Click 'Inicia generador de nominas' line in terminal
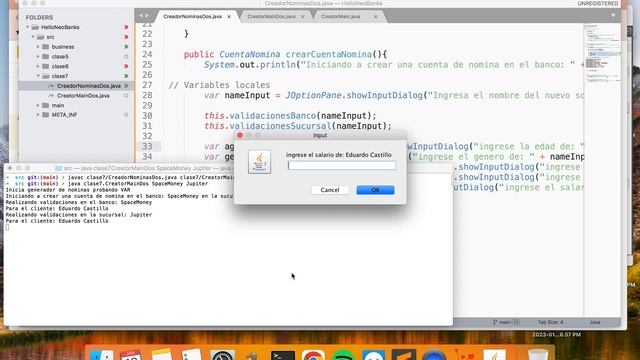 click(x=68, y=190)
